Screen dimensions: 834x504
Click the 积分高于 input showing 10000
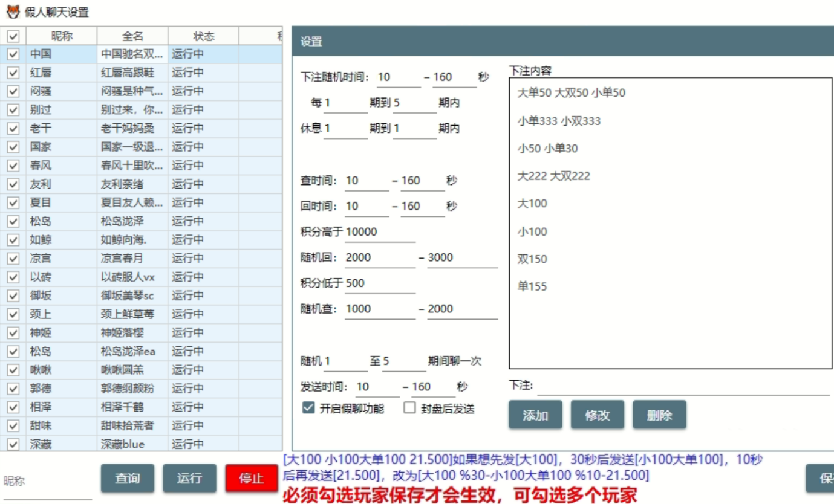380,232
